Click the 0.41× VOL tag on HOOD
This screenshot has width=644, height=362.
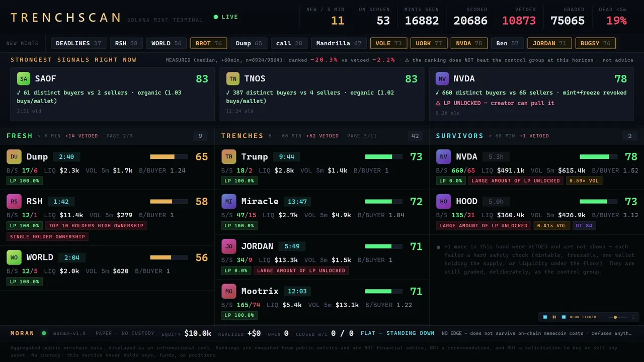[x=551, y=226]
